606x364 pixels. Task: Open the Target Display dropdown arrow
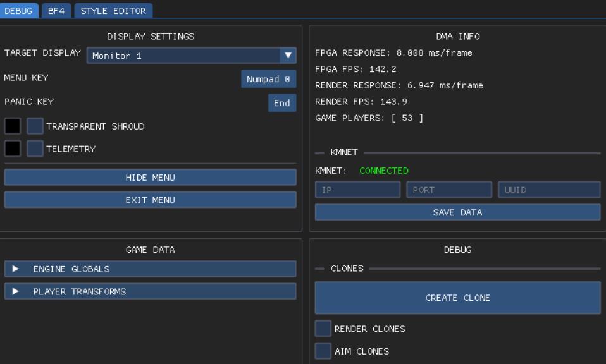[288, 56]
